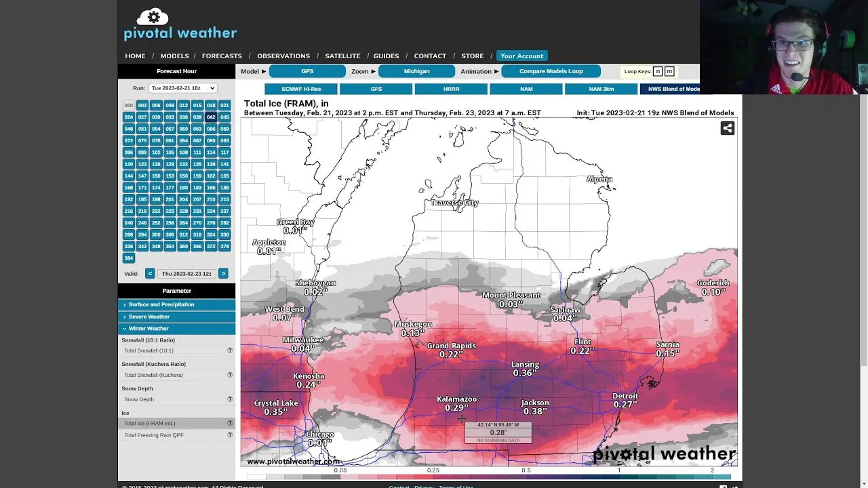Open SATELLITE in navigation menu

(x=342, y=56)
